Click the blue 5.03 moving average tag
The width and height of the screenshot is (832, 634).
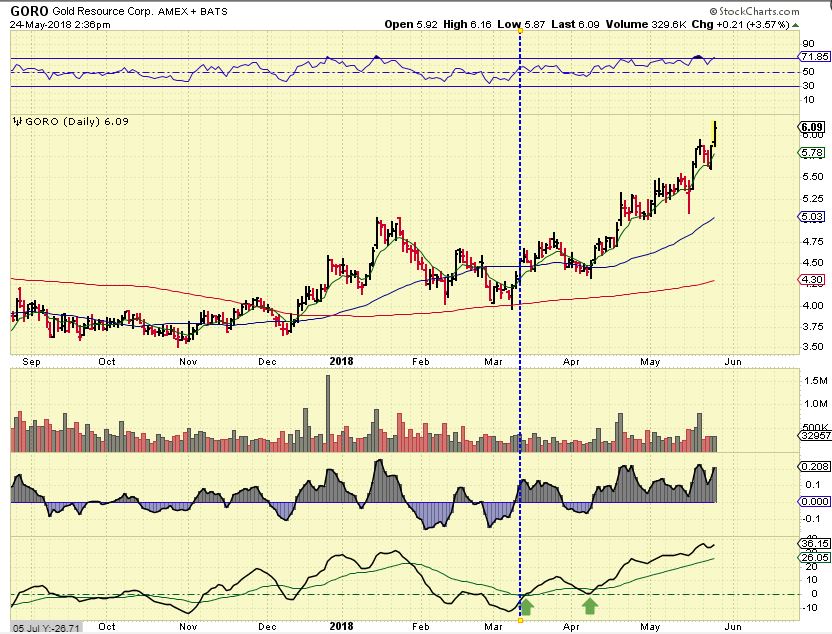[x=812, y=216]
